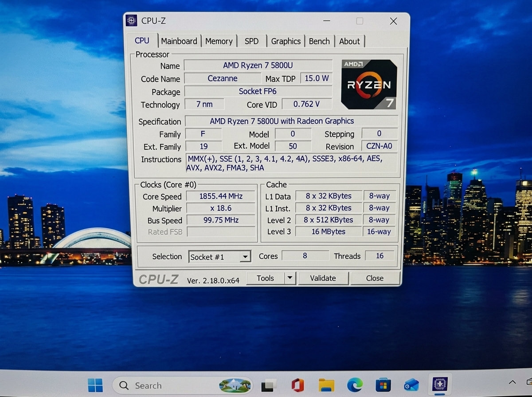Open the Windows Start menu
Image resolution: width=532 pixels, height=397 pixels.
click(x=95, y=385)
